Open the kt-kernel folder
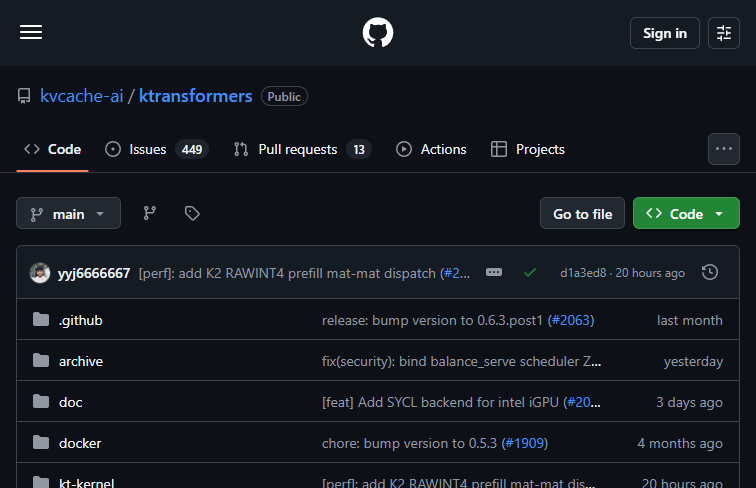Viewport: 756px width, 488px height. coord(86,483)
